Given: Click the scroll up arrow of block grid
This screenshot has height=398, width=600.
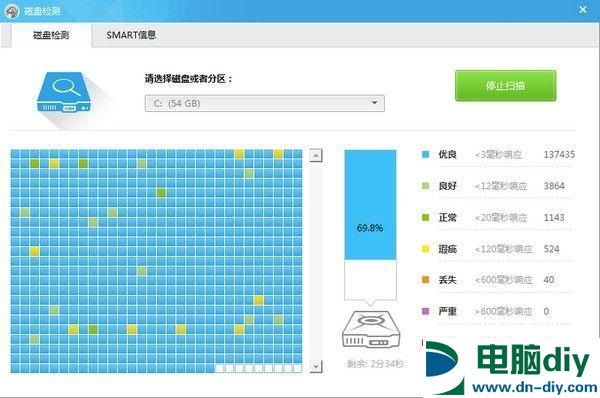Looking at the screenshot, I should (316, 155).
